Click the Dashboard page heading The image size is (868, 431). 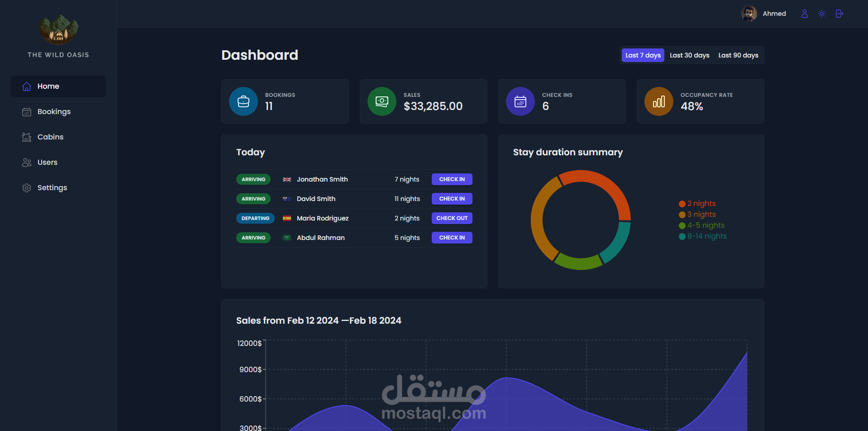point(260,55)
